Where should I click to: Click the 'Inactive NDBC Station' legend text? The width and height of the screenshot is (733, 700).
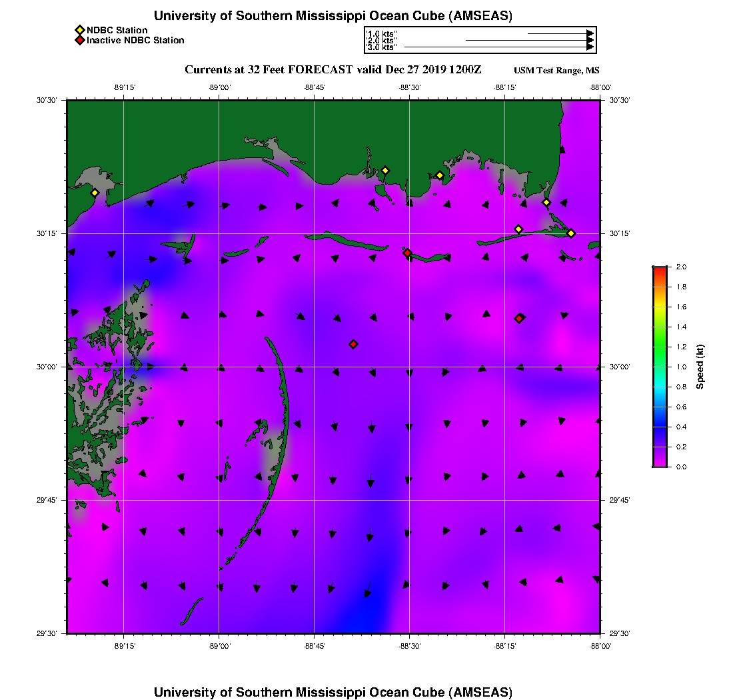[135, 40]
